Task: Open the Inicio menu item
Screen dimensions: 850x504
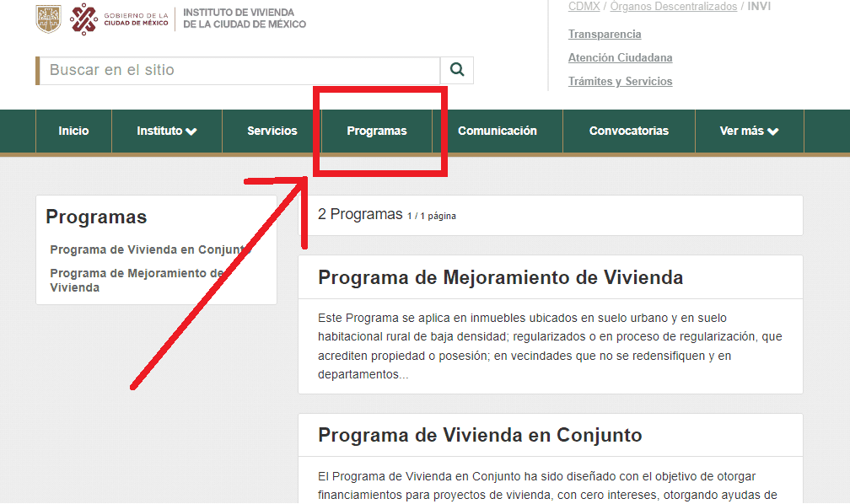Action: 73,131
